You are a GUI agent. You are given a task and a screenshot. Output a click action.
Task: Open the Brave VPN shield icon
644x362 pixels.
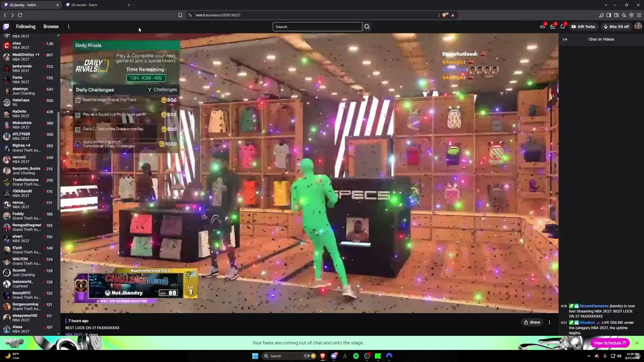pyautogui.click(x=631, y=15)
